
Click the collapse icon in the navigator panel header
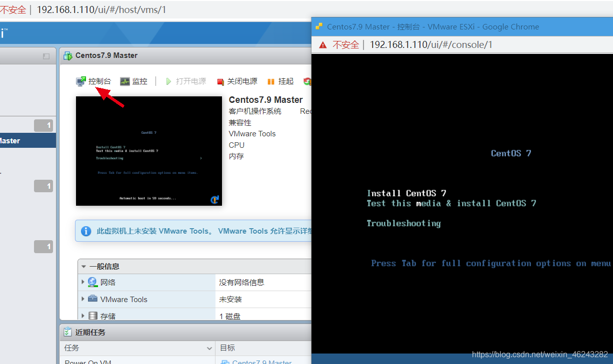46,56
